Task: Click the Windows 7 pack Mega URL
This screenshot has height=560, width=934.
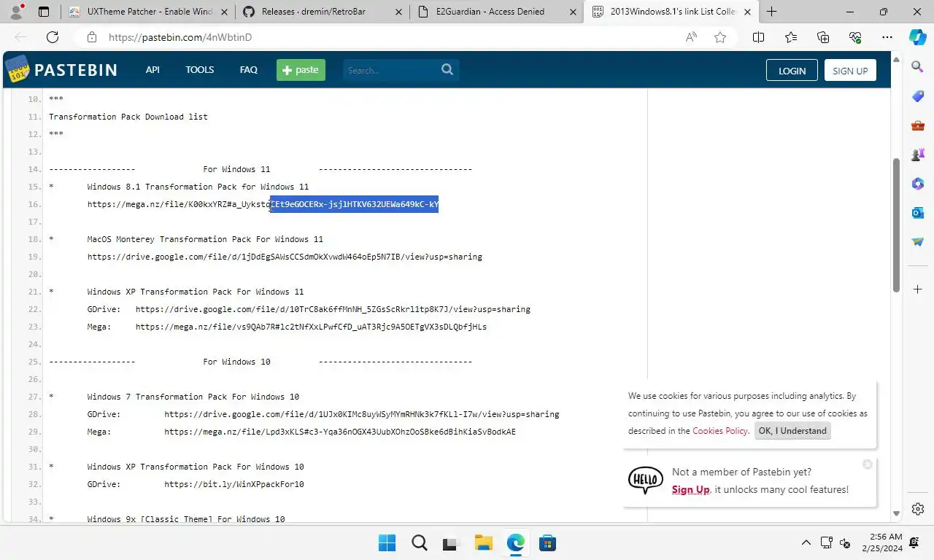Action: pyautogui.click(x=340, y=432)
